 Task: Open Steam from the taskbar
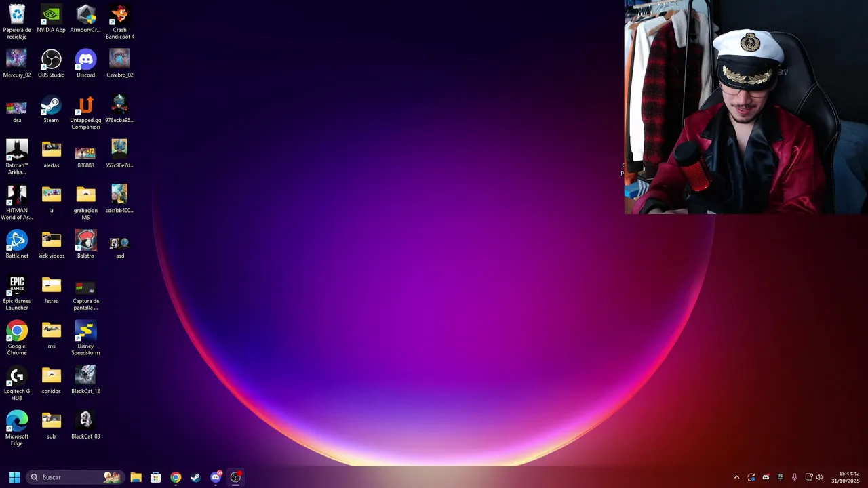(x=195, y=477)
